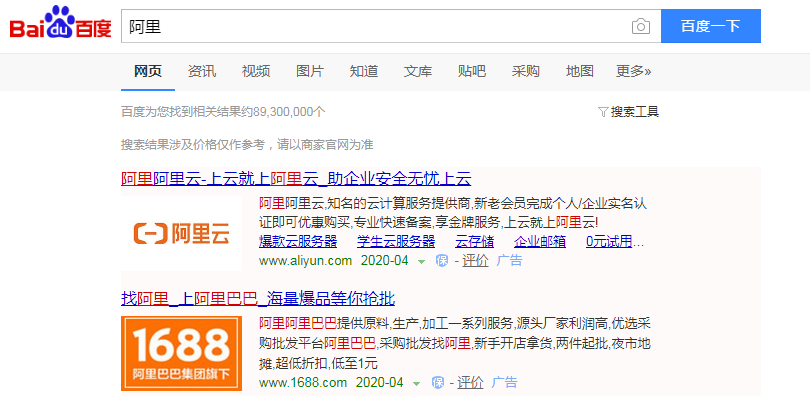The image size is (810, 405).
Task: Open the www.1688.com URL link
Action: 303,383
